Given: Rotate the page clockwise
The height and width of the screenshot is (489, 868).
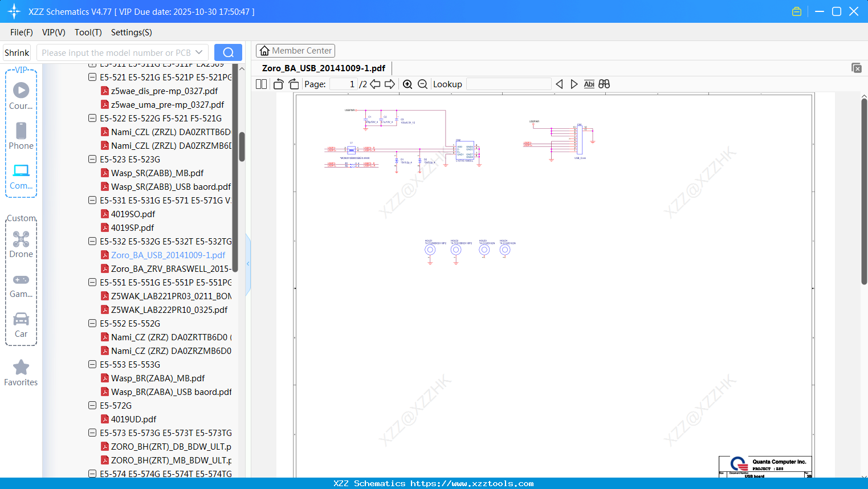Looking at the screenshot, I should (x=294, y=84).
